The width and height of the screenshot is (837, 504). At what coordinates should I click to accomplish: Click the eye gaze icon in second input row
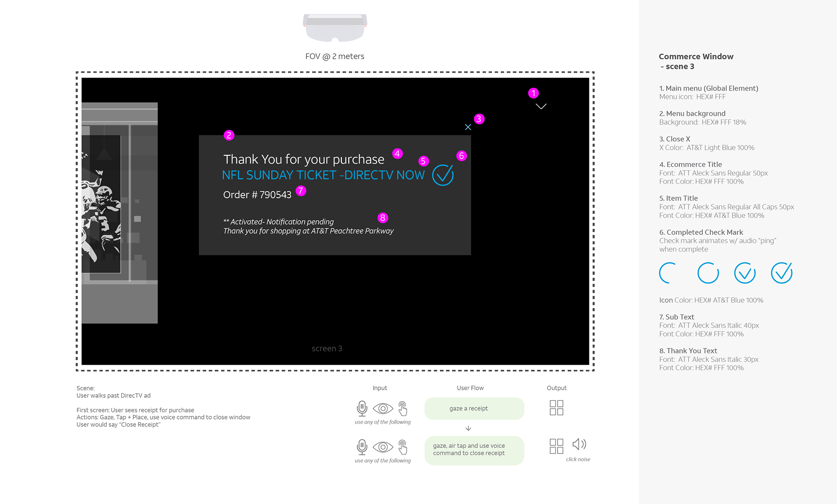383,447
